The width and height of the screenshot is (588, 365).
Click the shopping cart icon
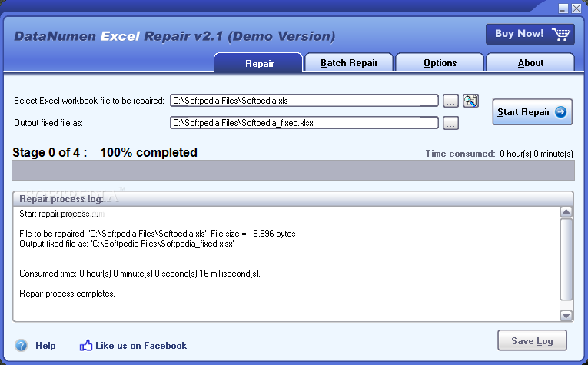click(x=560, y=35)
